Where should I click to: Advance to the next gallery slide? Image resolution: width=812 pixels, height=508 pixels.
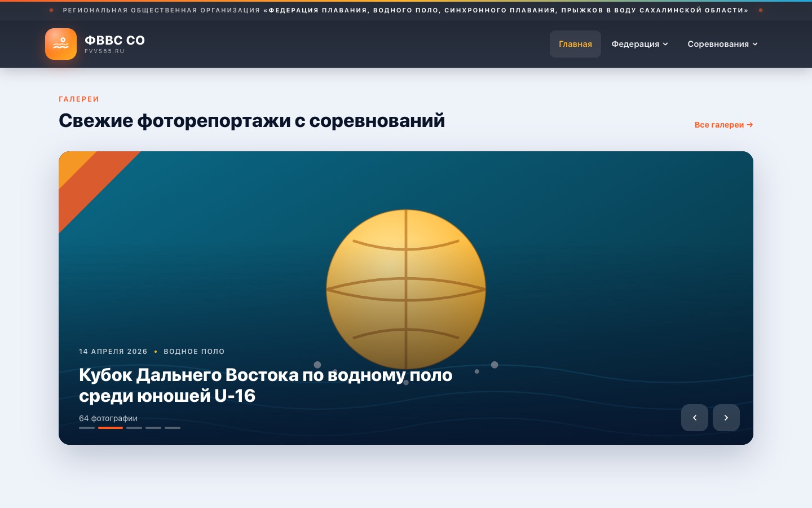pos(726,418)
